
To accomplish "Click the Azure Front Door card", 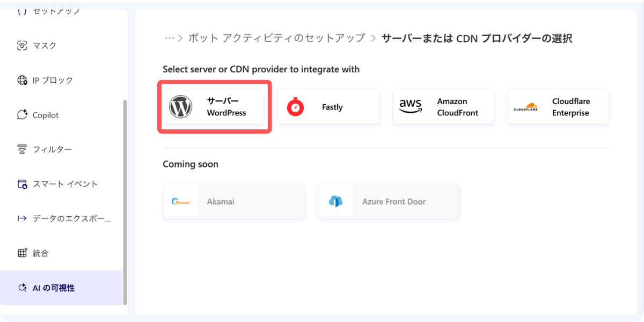I will coord(389,201).
